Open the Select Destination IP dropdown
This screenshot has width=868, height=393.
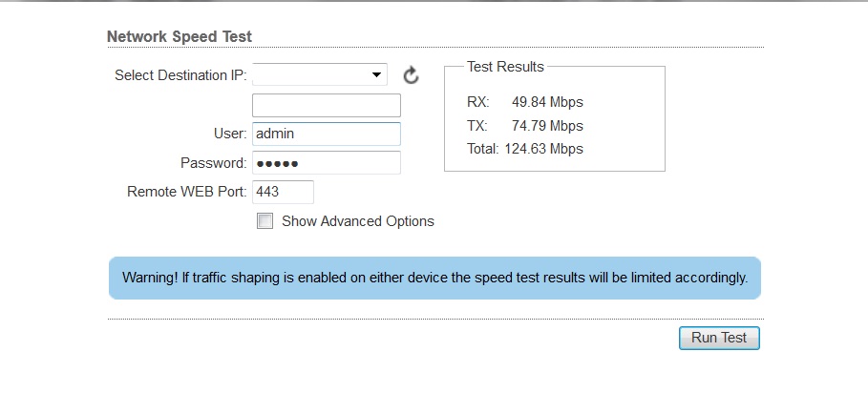tap(320, 75)
